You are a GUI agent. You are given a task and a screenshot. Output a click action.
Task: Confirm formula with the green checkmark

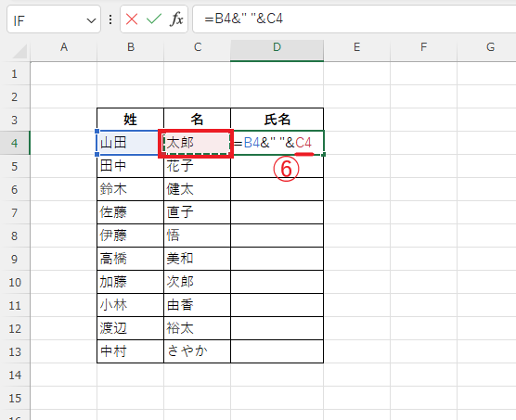coord(154,19)
